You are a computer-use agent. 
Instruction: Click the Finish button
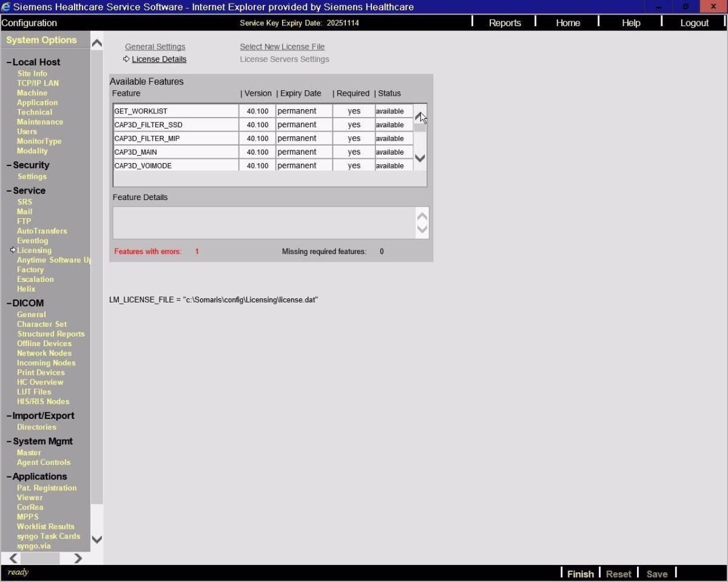pos(581,574)
